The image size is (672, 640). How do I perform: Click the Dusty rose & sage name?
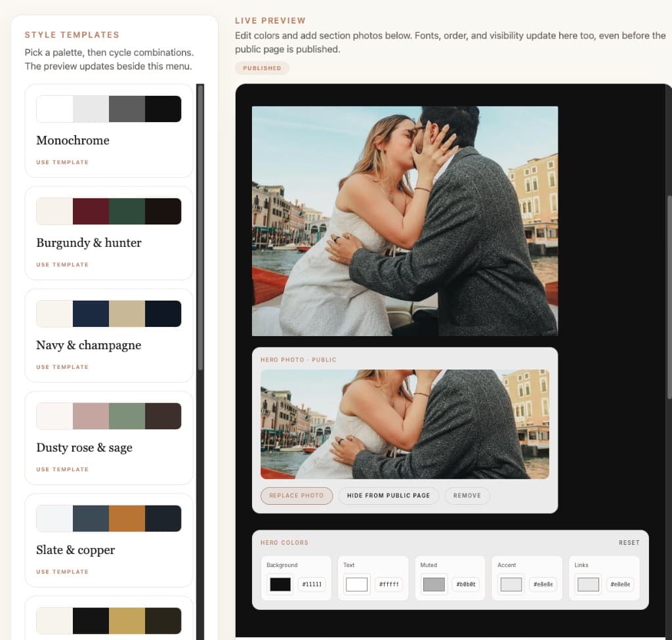(85, 448)
